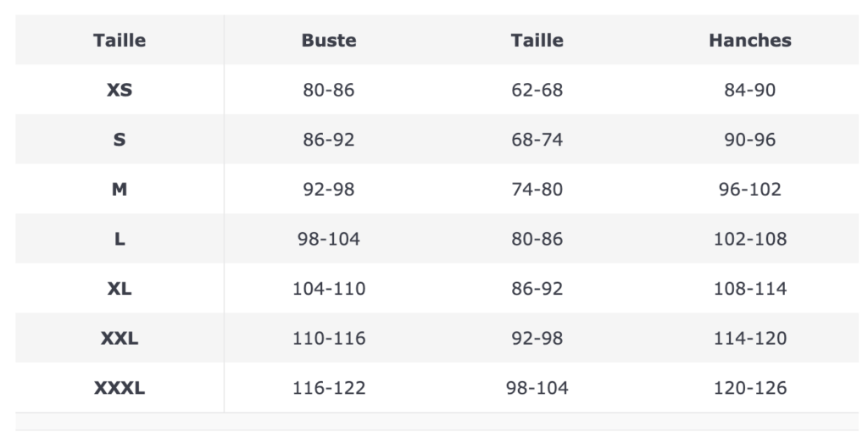Viewport: 868px width, 432px height.
Task: Select the XXL size row label
Action: point(120,338)
